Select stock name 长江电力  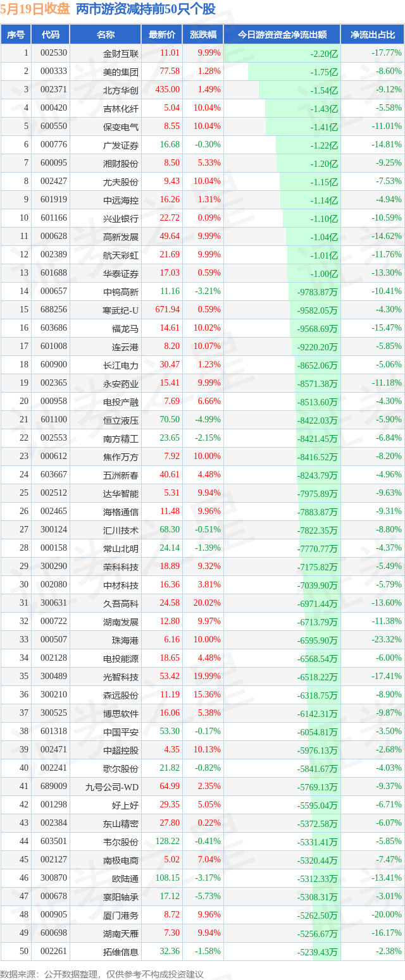point(121,365)
